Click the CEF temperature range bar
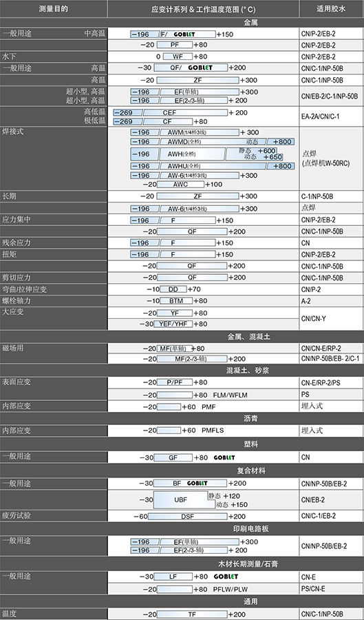 coord(170,113)
